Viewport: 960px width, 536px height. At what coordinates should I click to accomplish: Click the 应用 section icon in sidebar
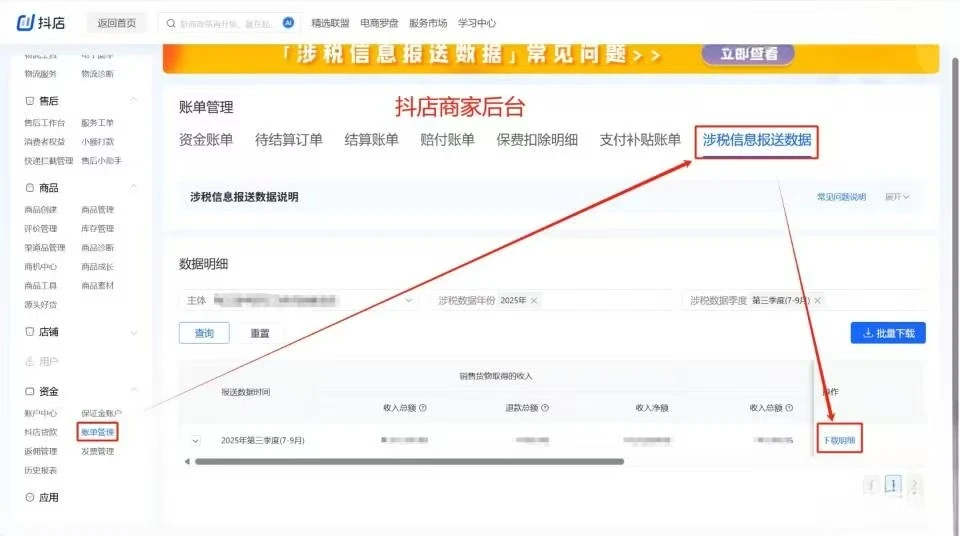[29, 497]
